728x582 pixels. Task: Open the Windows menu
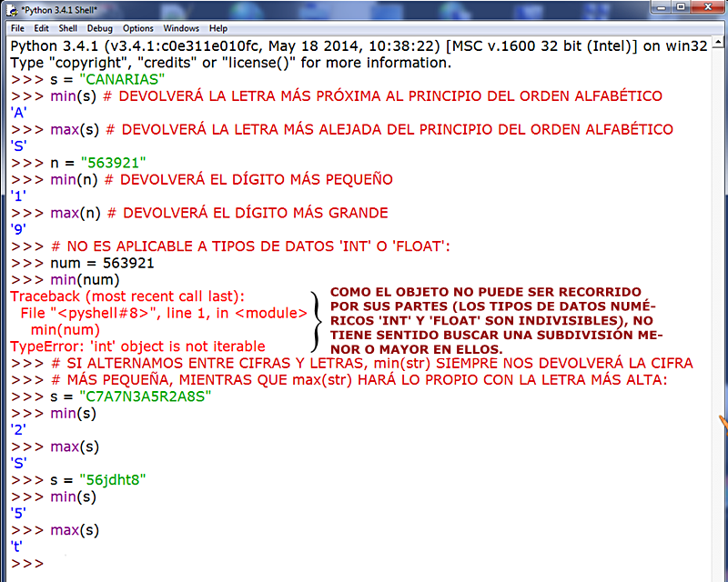tap(180, 28)
